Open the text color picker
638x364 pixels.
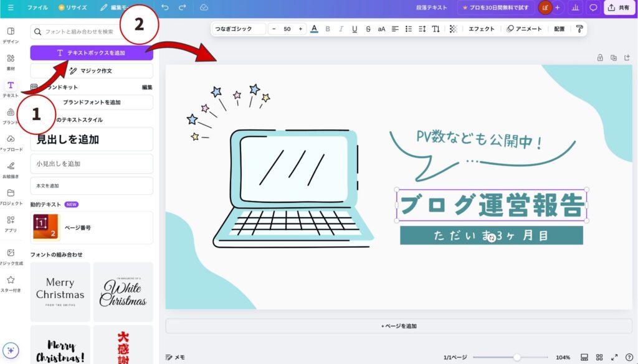[314, 29]
